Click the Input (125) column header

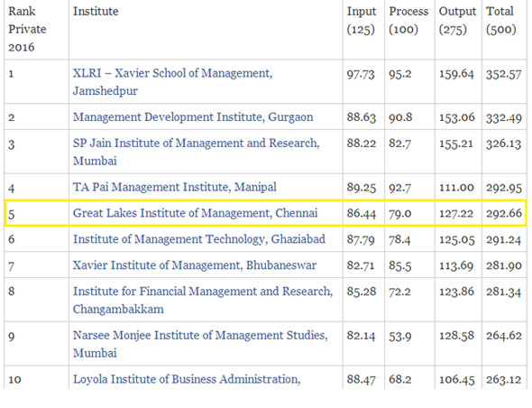(362, 21)
